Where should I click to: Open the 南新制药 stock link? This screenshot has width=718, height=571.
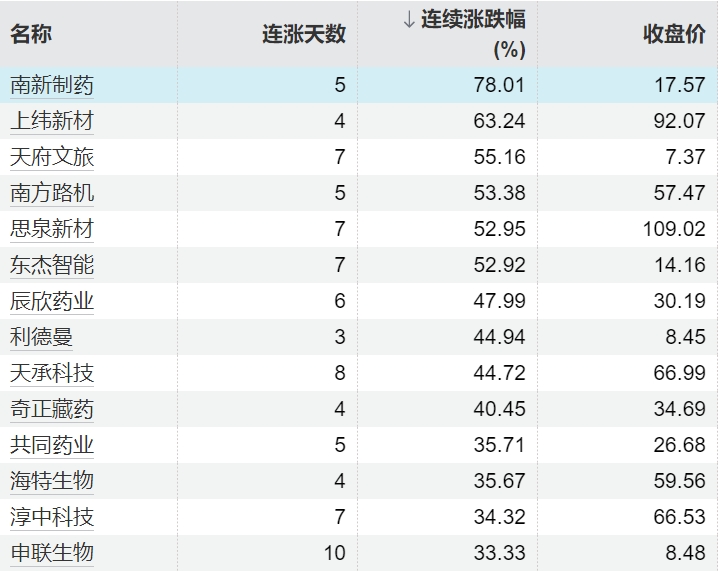click(x=52, y=85)
